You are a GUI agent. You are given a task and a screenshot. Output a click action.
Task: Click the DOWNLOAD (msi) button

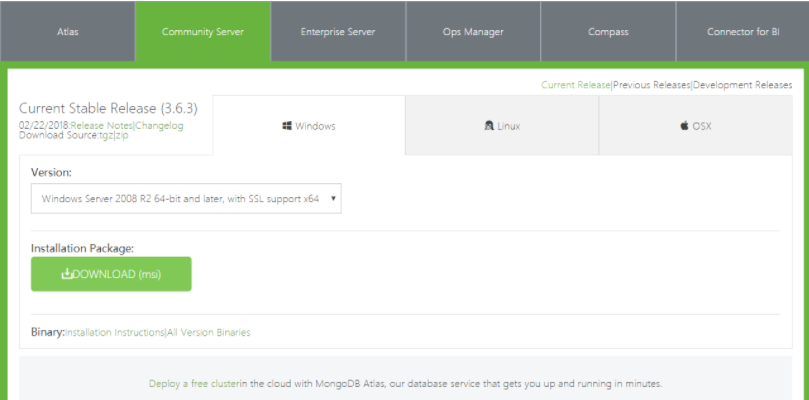[x=111, y=274]
